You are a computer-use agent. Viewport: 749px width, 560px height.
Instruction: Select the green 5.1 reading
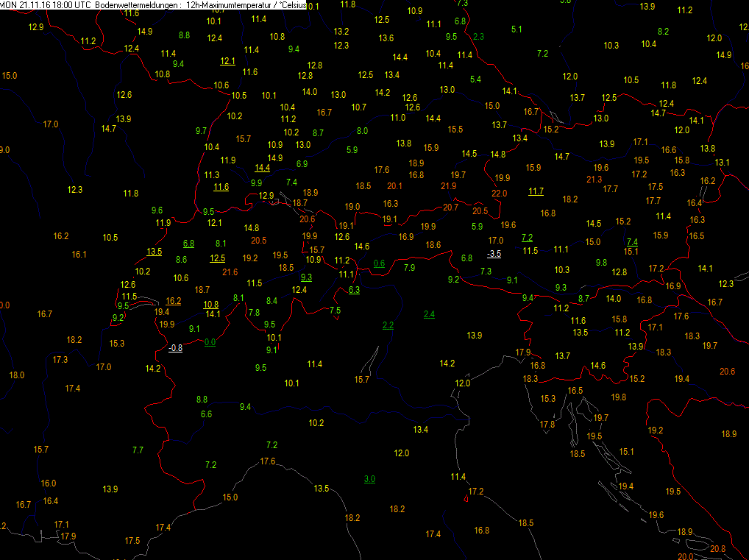click(517, 29)
